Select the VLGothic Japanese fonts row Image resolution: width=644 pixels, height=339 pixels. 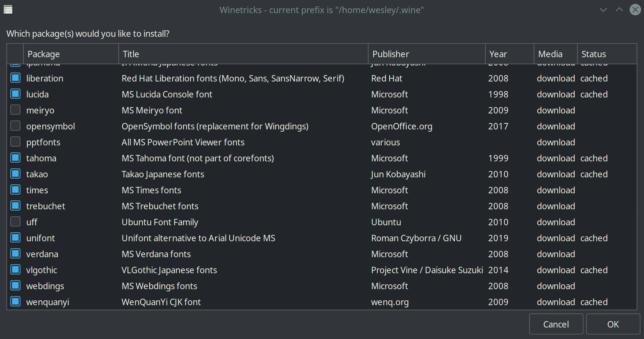(322, 270)
